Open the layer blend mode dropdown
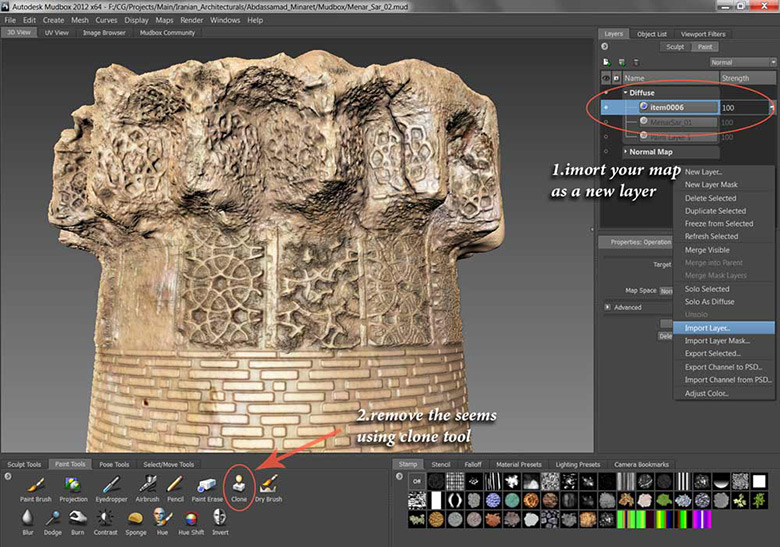 pos(743,62)
